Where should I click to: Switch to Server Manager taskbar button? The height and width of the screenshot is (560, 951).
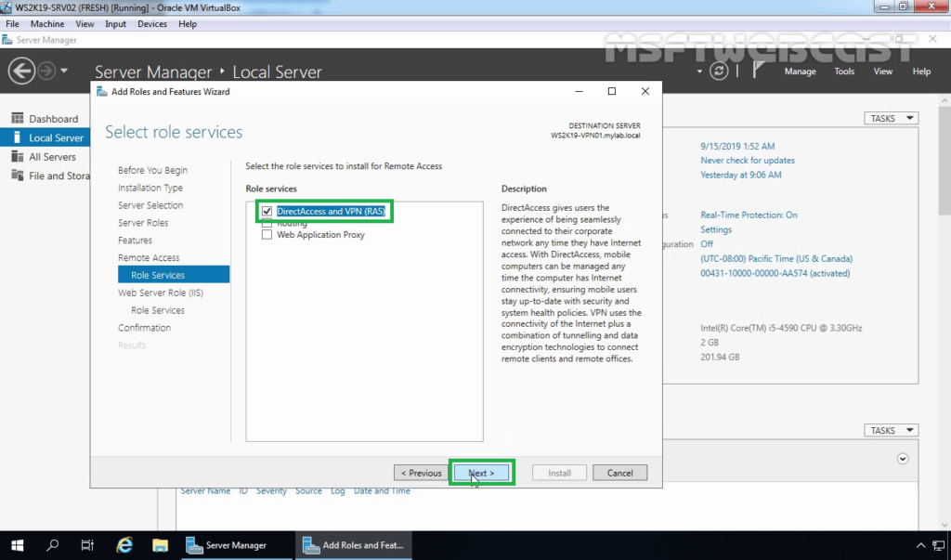point(237,545)
